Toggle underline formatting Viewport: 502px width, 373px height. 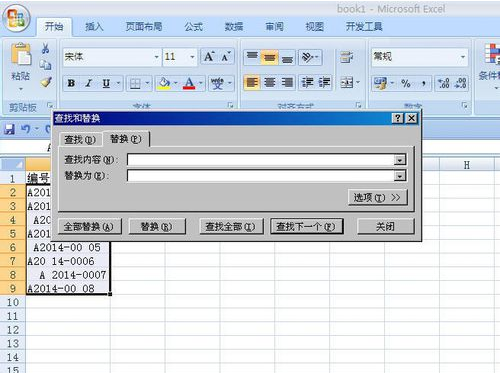pyautogui.click(x=106, y=83)
